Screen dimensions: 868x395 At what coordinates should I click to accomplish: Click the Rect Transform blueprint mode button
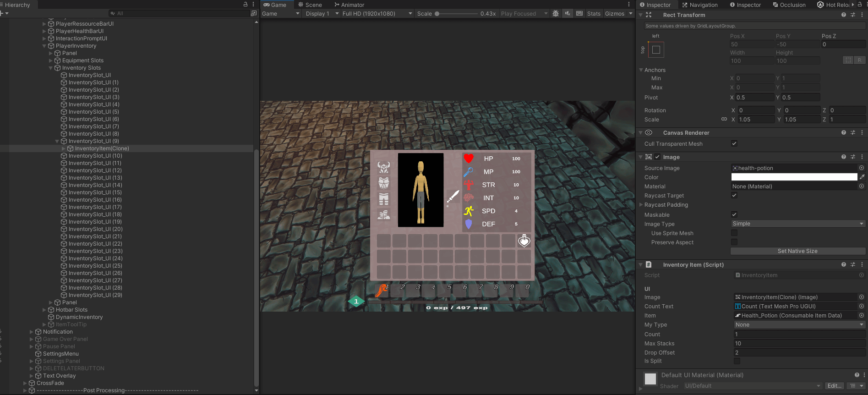pyautogui.click(x=848, y=60)
